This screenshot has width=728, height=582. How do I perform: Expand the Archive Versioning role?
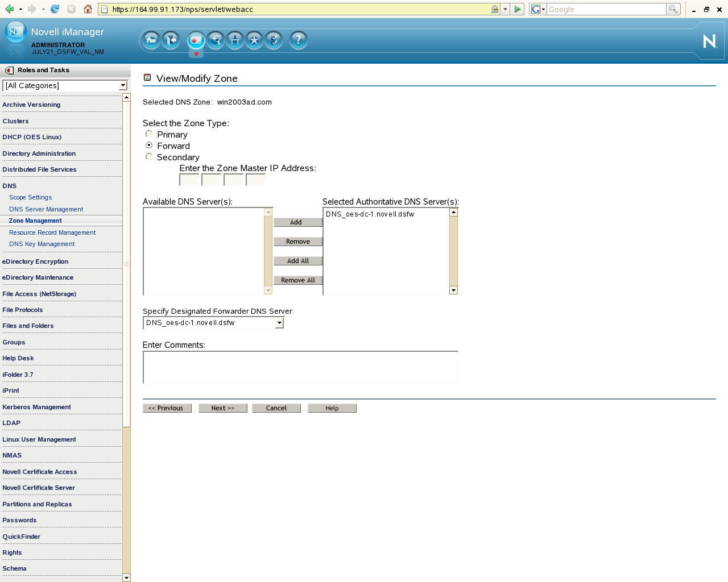pyautogui.click(x=31, y=105)
